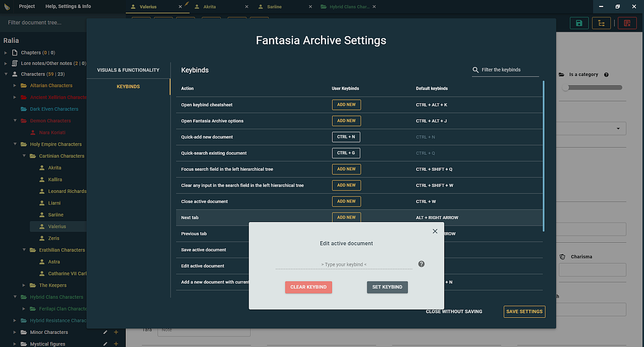Click the document tree structure icon

[x=601, y=23]
